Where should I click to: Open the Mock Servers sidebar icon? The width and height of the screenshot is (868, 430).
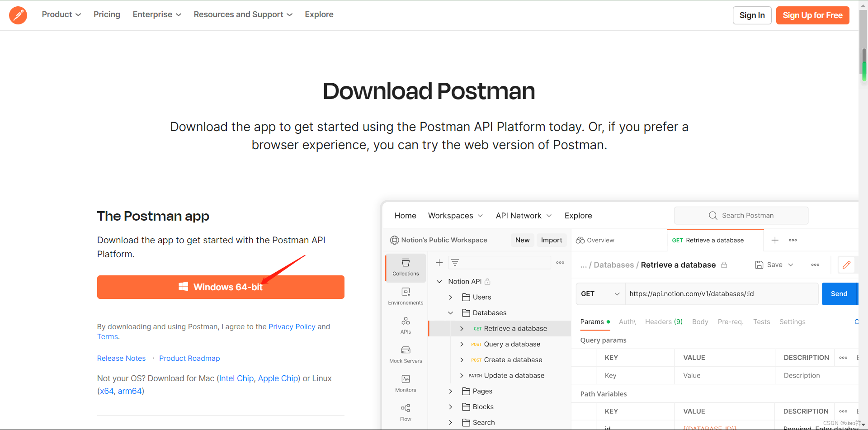pyautogui.click(x=406, y=355)
